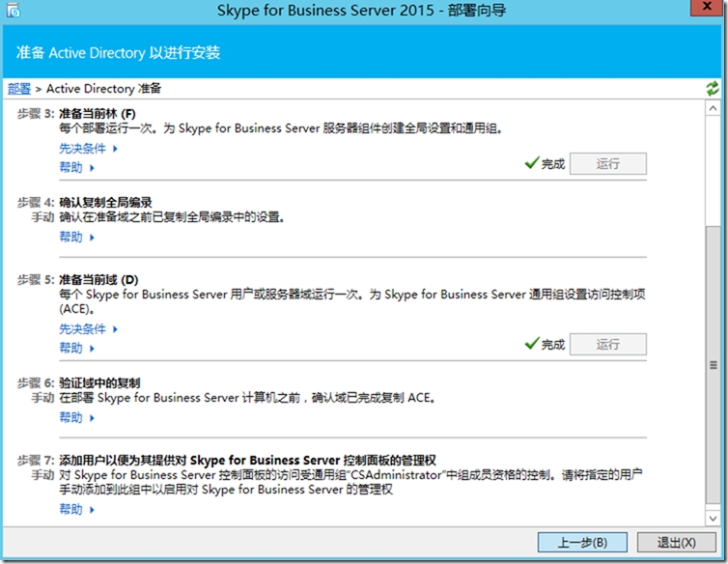This screenshot has height=564, width=728.
Task: Click step 3 title 准备当前林 (F)
Action: point(98,114)
